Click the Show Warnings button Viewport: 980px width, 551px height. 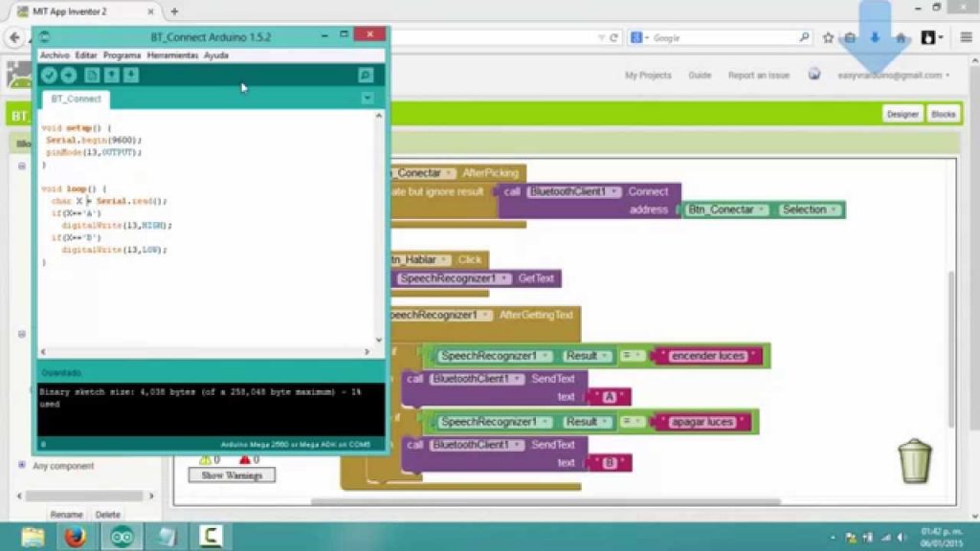click(232, 475)
